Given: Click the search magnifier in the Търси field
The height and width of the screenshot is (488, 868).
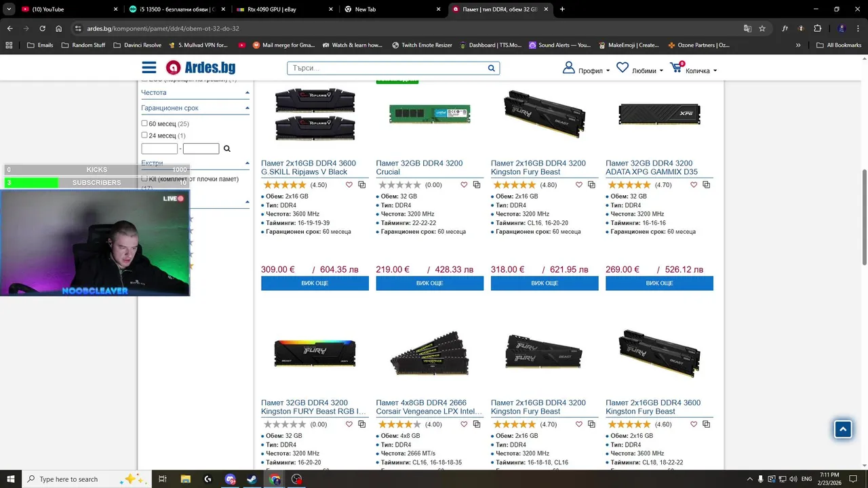Looking at the screenshot, I should [492, 68].
